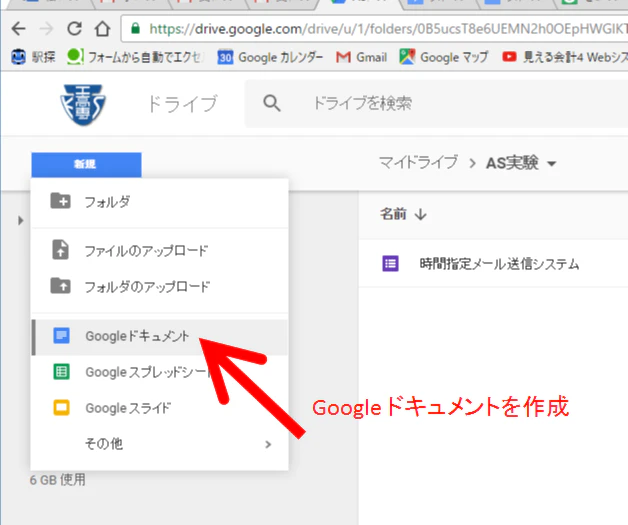Navigate to マイドライブ breadcrumb
This screenshot has width=628, height=525.
point(418,163)
